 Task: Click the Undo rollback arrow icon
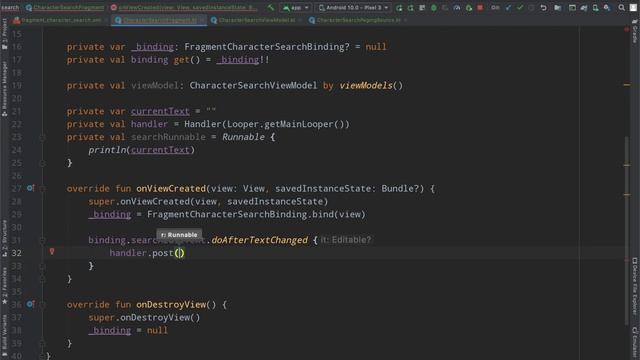[x=544, y=8]
